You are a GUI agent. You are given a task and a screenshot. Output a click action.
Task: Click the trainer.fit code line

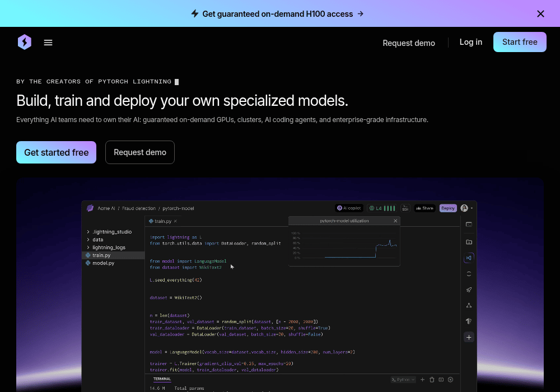pos(214,370)
